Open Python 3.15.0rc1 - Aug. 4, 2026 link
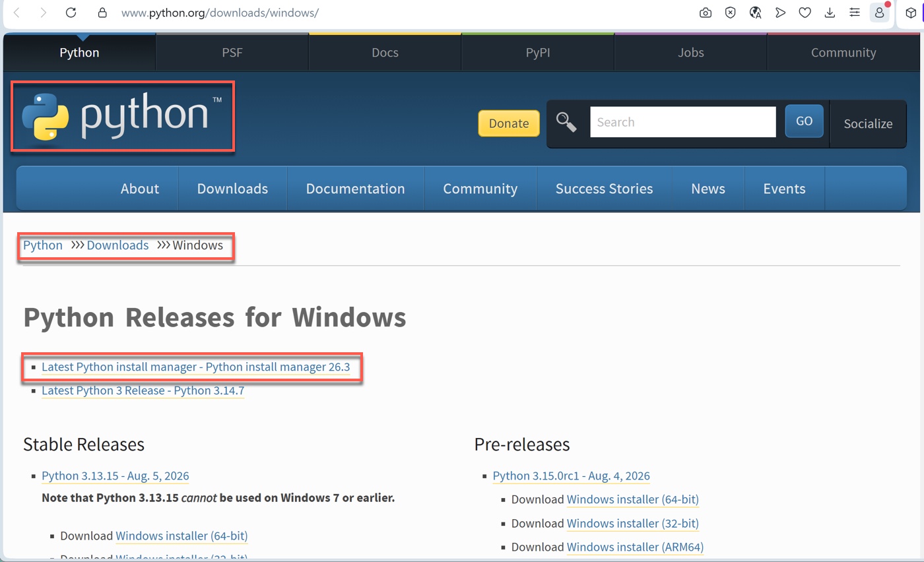This screenshot has width=924, height=562. 572,476
